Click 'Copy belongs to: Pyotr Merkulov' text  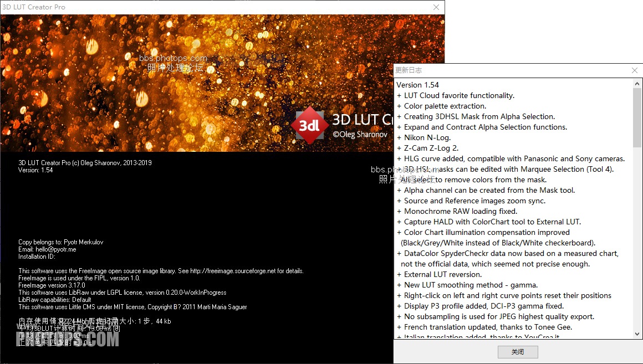coord(60,242)
